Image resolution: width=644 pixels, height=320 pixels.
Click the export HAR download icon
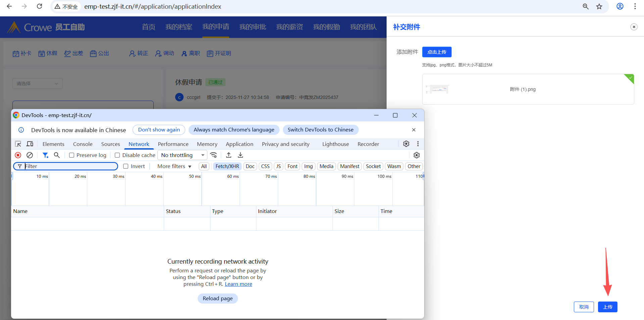(x=240, y=155)
